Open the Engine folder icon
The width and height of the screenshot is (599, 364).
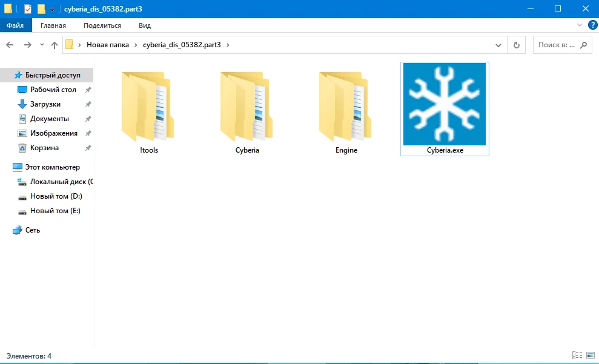click(345, 107)
